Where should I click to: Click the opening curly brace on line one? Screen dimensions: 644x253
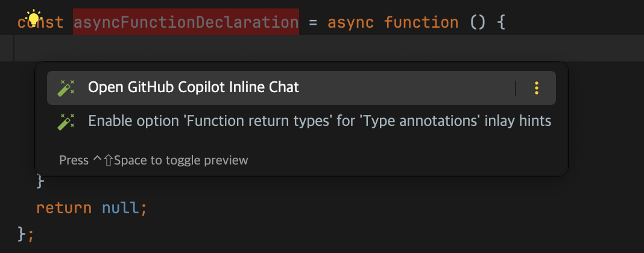click(x=500, y=23)
